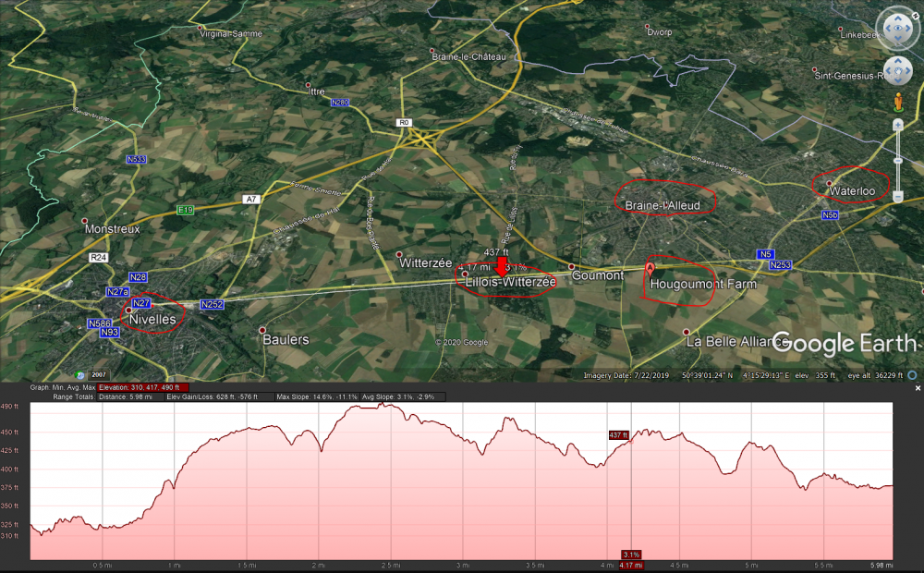Pan map right with Move joystick arrow
The height and width of the screenshot is (573, 924).
(x=908, y=71)
